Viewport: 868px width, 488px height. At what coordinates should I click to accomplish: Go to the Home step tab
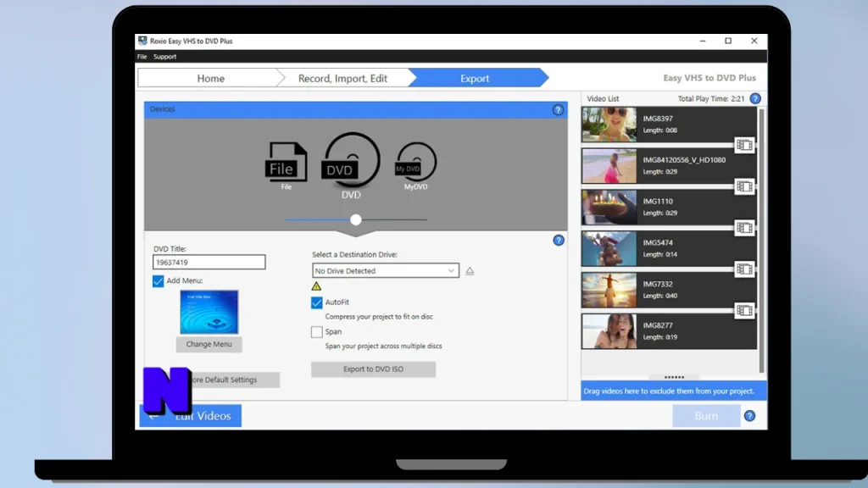coord(210,78)
